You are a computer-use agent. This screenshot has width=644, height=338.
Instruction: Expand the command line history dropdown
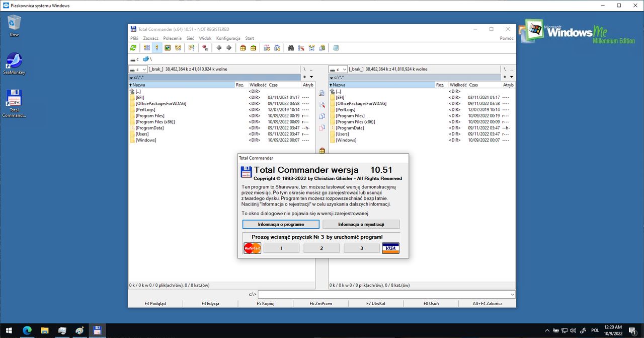pos(512,294)
